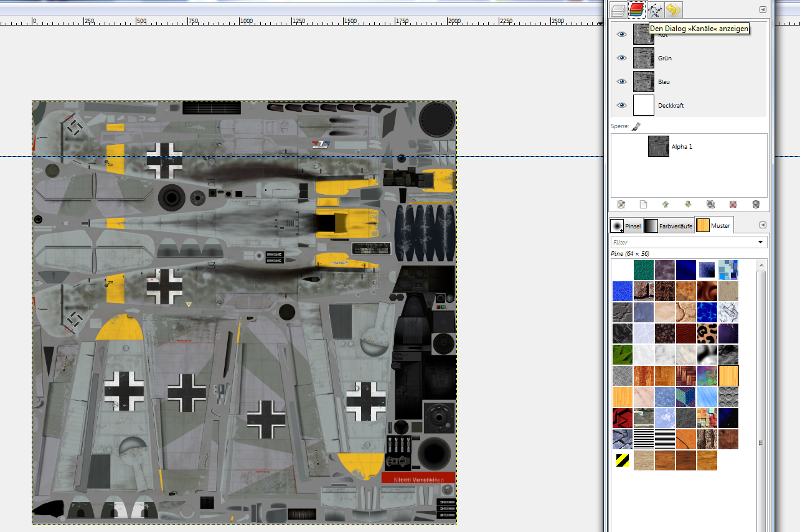Toggle the Deckkraft channel eye icon
This screenshot has height=532, width=800.
[621, 105]
